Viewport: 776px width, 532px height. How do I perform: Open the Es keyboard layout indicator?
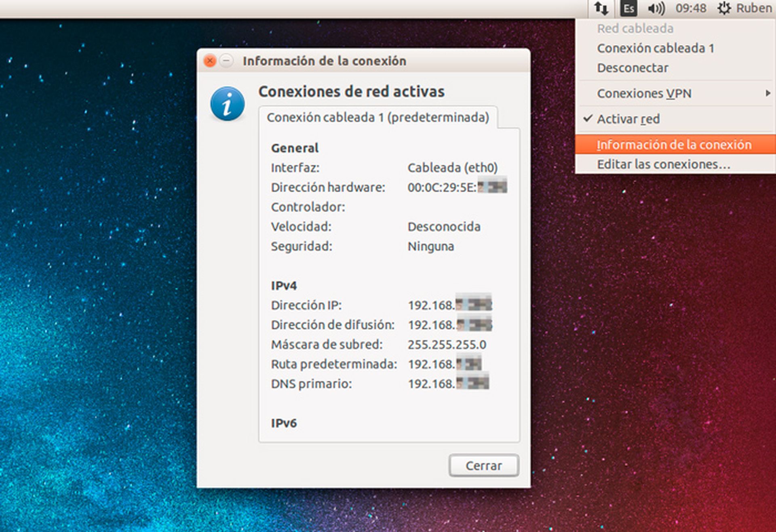point(628,8)
